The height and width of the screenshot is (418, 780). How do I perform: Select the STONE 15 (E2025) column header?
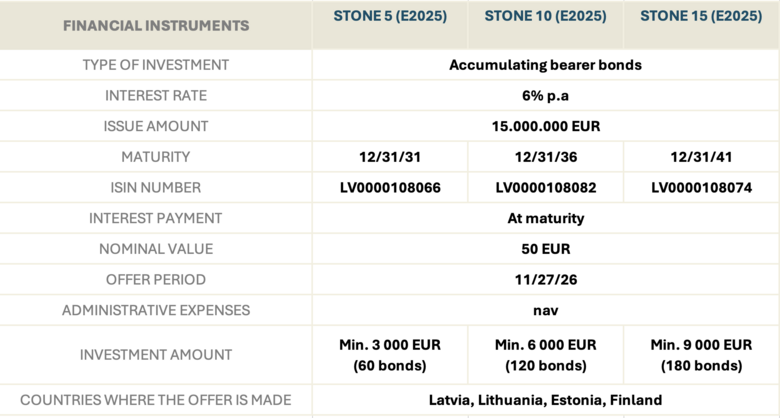tap(701, 16)
